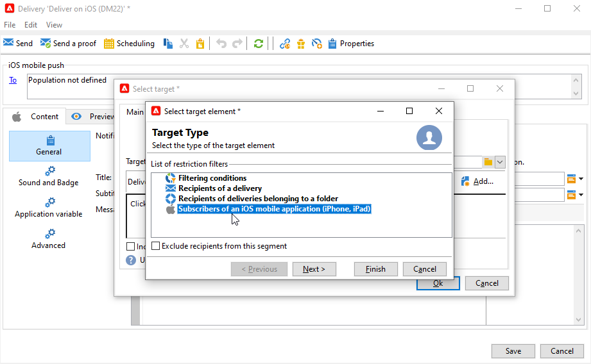Open personalization dropdown beside Title field

point(575,179)
